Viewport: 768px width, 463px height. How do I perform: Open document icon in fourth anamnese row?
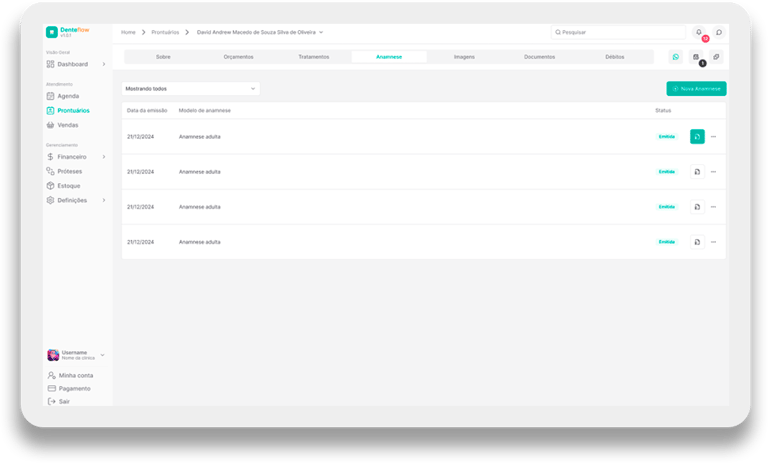697,242
